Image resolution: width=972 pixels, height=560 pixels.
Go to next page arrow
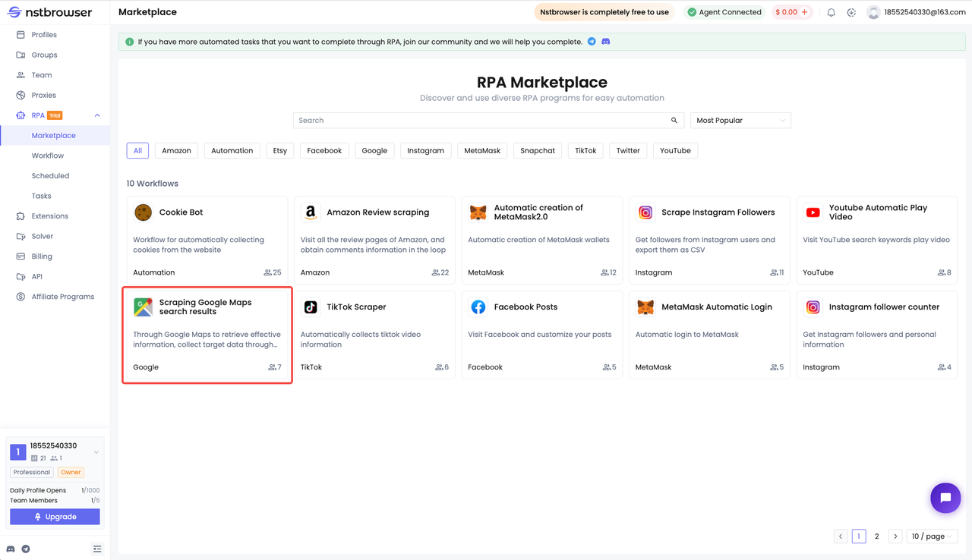(895, 536)
